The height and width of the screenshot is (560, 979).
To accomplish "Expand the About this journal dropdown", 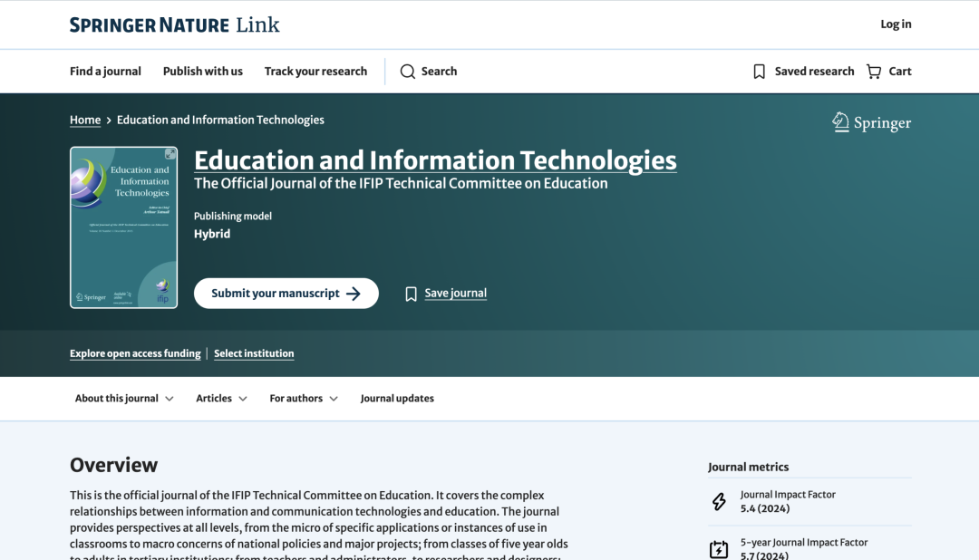I will pos(124,399).
